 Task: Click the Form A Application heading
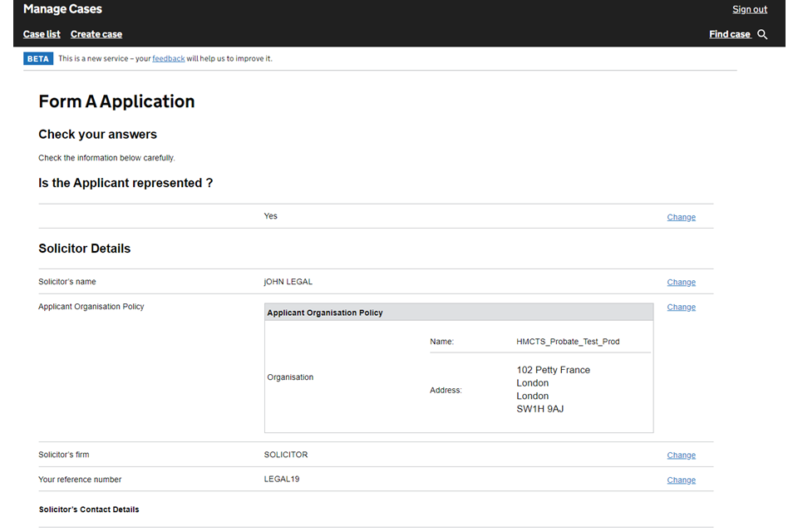(116, 101)
